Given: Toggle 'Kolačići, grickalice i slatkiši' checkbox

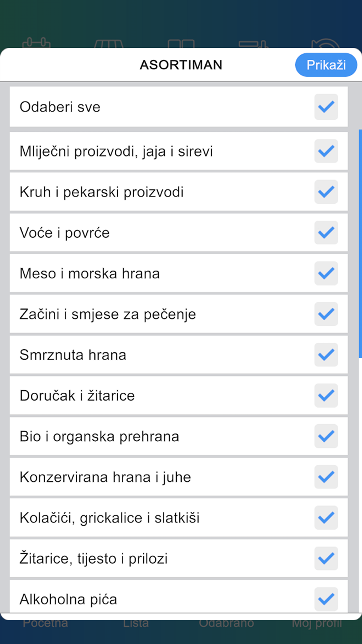Looking at the screenshot, I should click(x=326, y=518).
